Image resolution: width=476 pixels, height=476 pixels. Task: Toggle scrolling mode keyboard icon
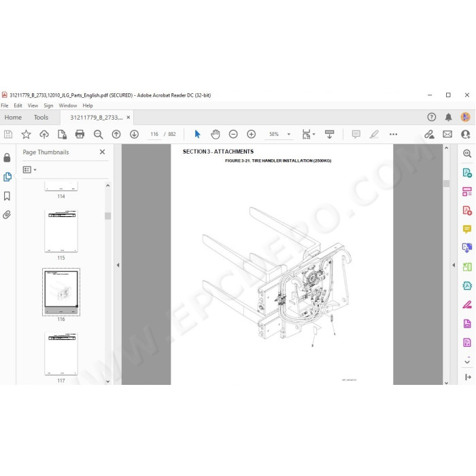click(329, 134)
